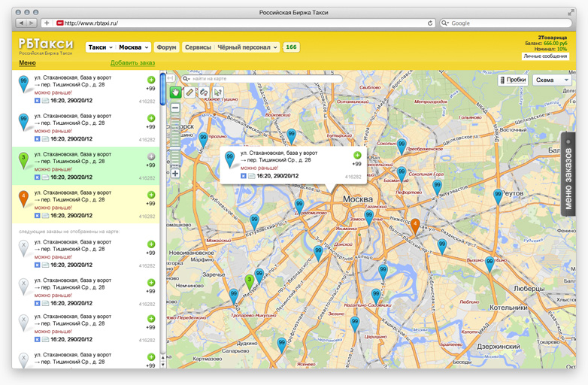Click the blue pin icon inside the map popup
This screenshot has height=385, width=588.
point(230,159)
